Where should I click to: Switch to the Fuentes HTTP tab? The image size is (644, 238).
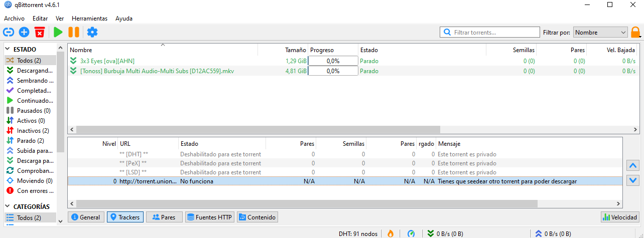coord(209,217)
